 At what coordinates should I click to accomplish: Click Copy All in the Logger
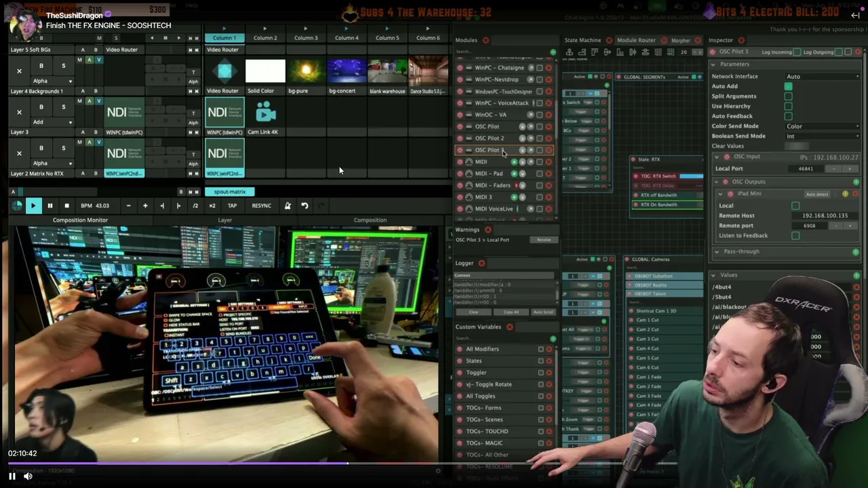(511, 312)
